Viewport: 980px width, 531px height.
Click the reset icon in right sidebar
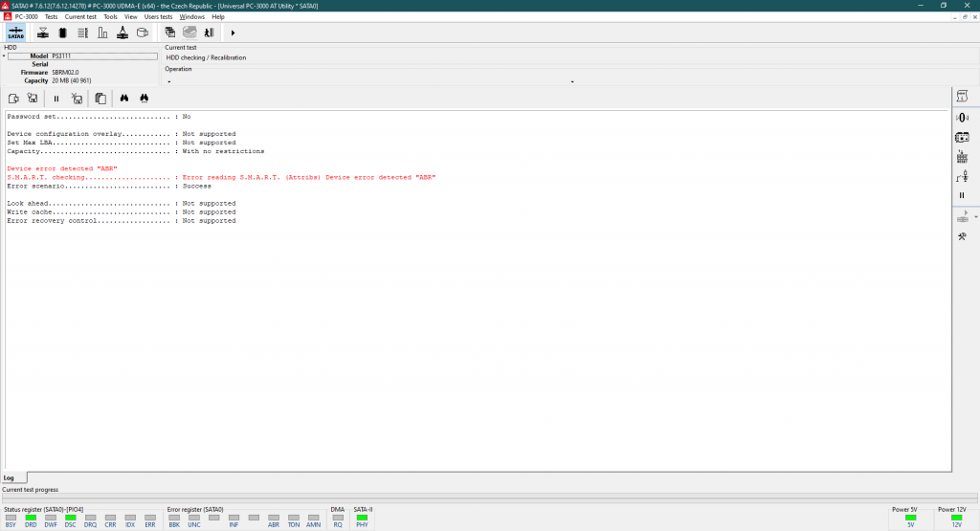[x=962, y=157]
